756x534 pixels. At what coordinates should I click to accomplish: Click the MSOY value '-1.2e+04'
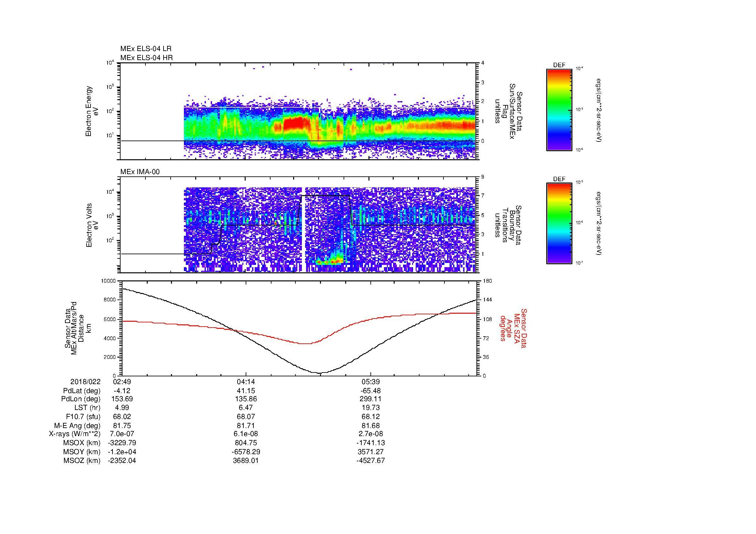coord(122,452)
